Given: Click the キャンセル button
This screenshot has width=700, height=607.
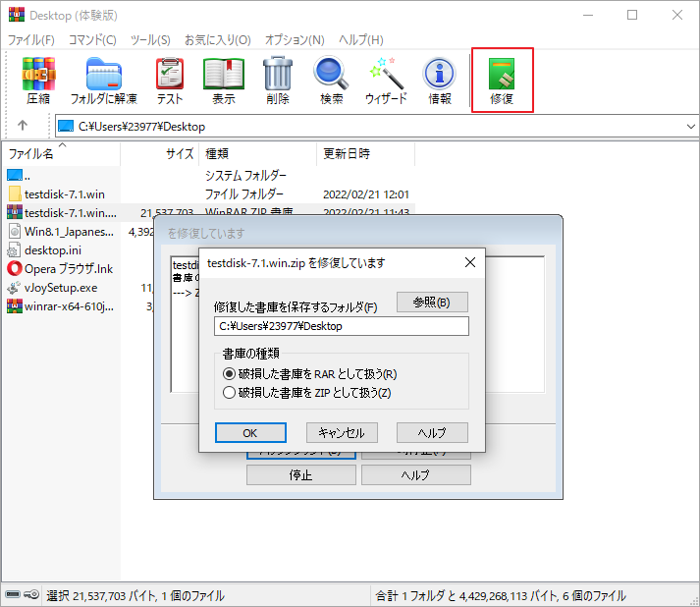Looking at the screenshot, I should (342, 433).
